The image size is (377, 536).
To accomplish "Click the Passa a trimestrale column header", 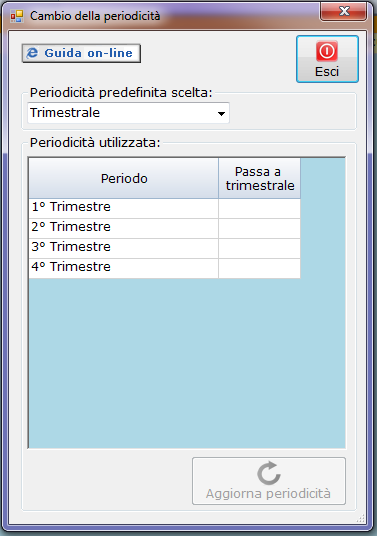I will 259,178.
